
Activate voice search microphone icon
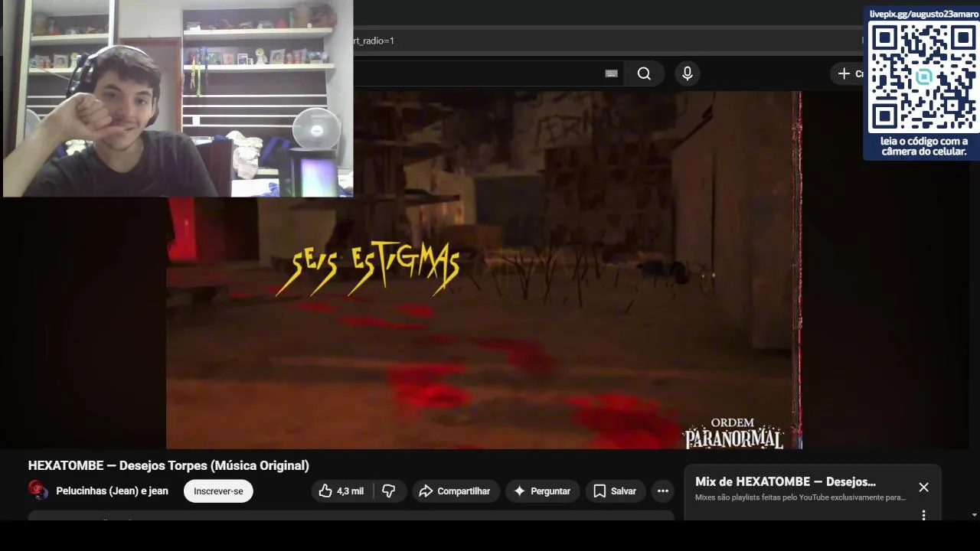pyautogui.click(x=688, y=73)
